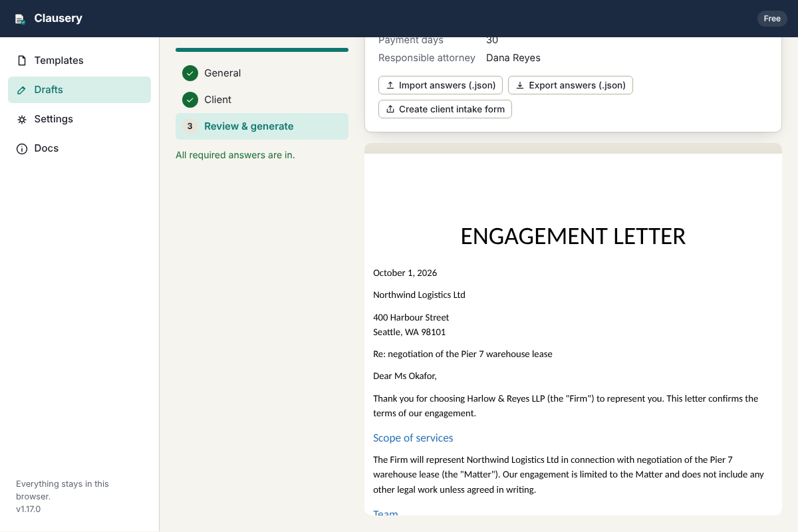Go to the Client step
The height and width of the screenshot is (532, 798).
pos(262,100)
